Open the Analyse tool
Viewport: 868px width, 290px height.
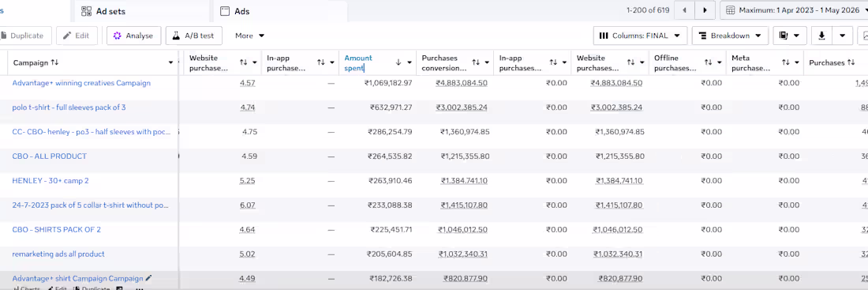point(133,36)
